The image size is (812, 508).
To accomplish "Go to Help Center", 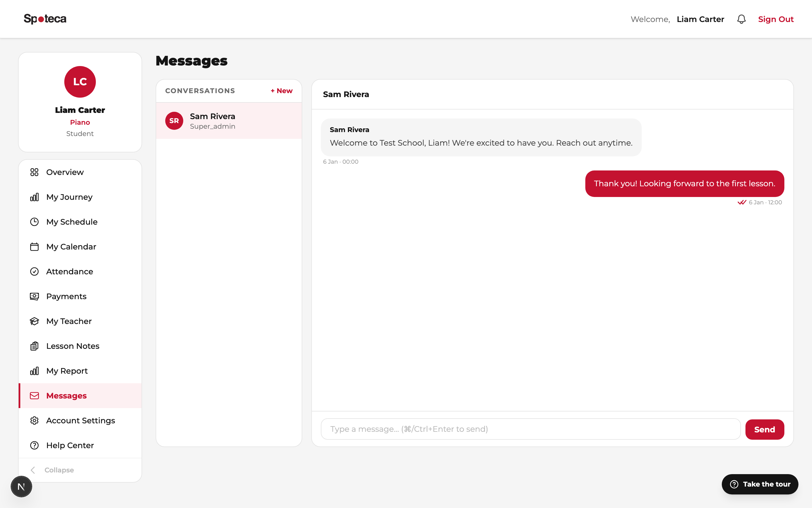I will (x=80, y=446).
